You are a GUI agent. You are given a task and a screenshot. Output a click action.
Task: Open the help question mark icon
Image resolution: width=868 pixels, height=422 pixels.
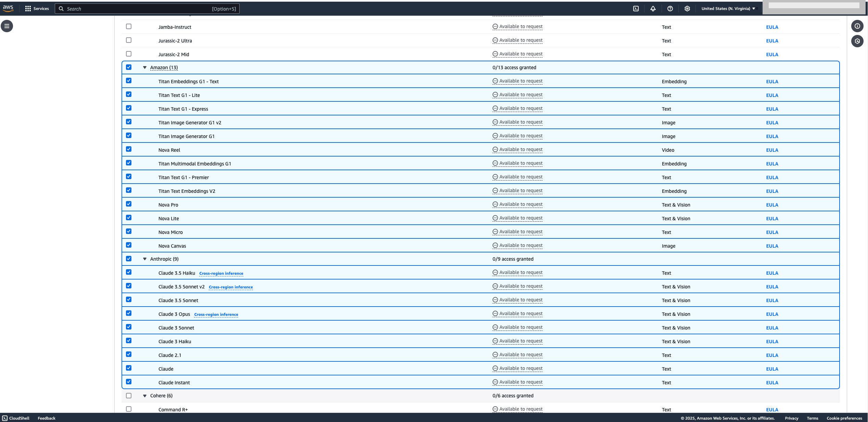(x=670, y=9)
